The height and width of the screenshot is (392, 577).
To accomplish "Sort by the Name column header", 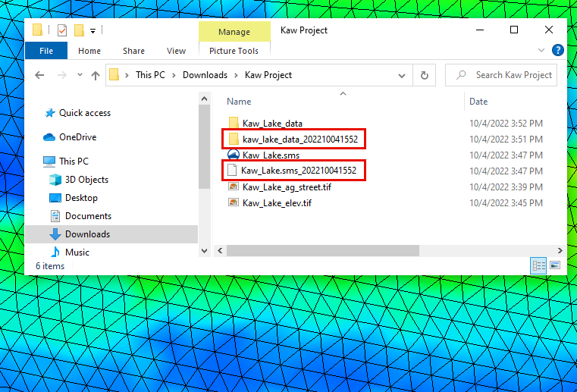I will point(239,102).
